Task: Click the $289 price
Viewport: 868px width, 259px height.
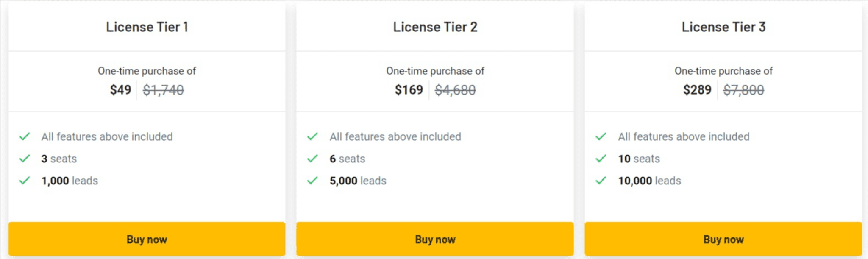Action: click(697, 90)
